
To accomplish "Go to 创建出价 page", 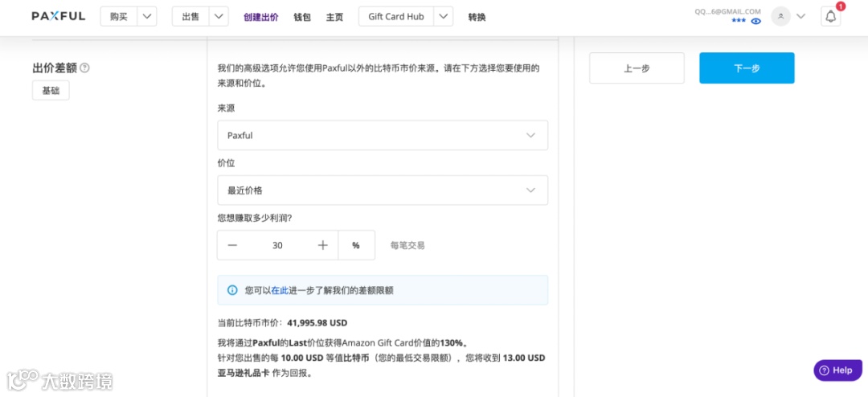I will pyautogui.click(x=260, y=17).
